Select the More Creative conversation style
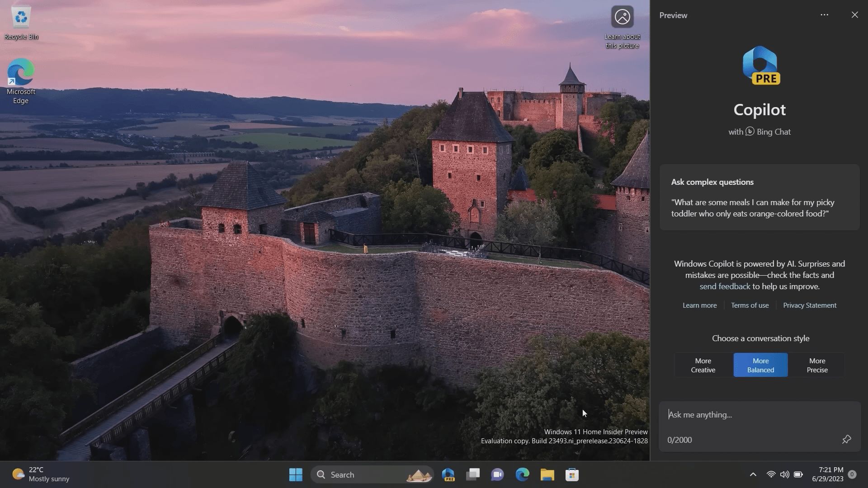868x488 pixels. pos(703,365)
